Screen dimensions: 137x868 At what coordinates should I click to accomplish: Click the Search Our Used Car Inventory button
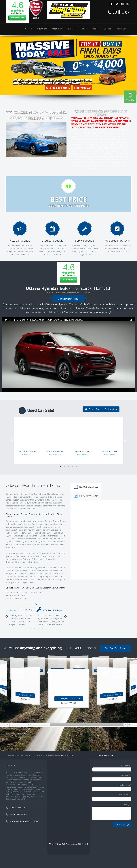pos(101,409)
